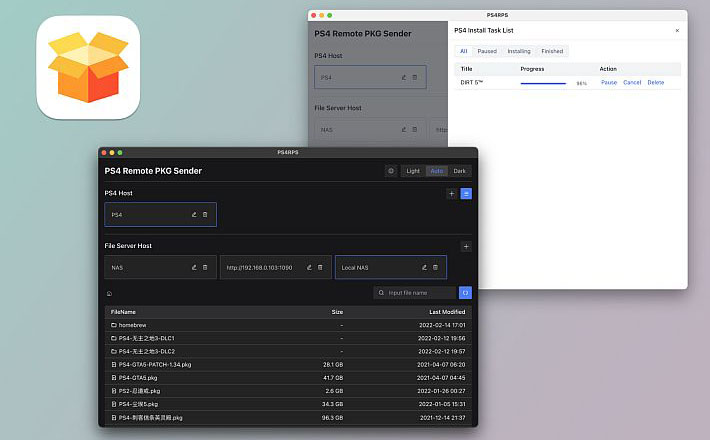Add a new File Server Host
The width and height of the screenshot is (710, 440).
click(466, 247)
